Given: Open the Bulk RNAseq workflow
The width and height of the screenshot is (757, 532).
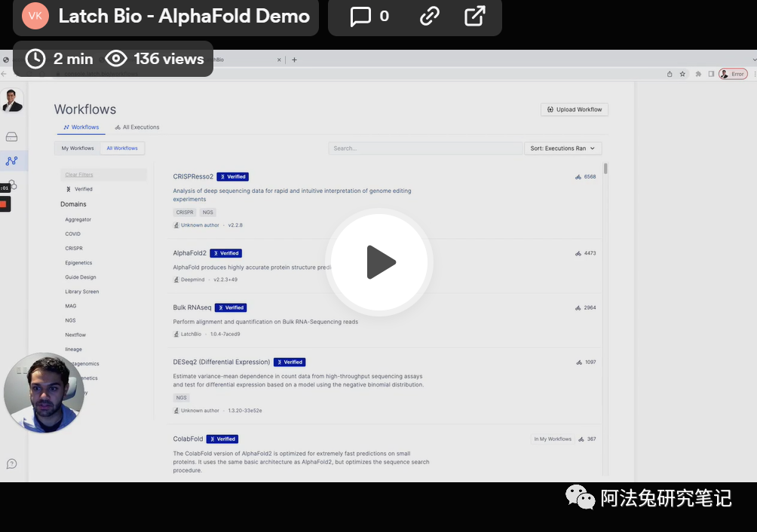Looking at the screenshot, I should (192, 307).
